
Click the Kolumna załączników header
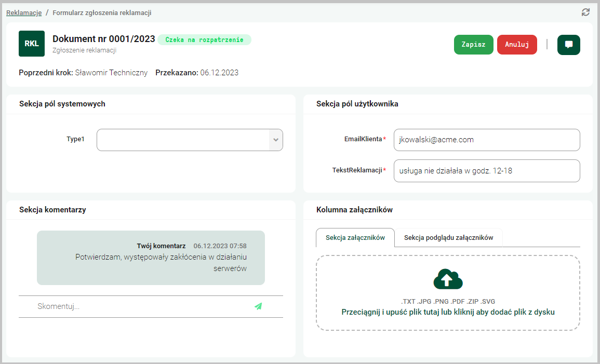point(354,210)
